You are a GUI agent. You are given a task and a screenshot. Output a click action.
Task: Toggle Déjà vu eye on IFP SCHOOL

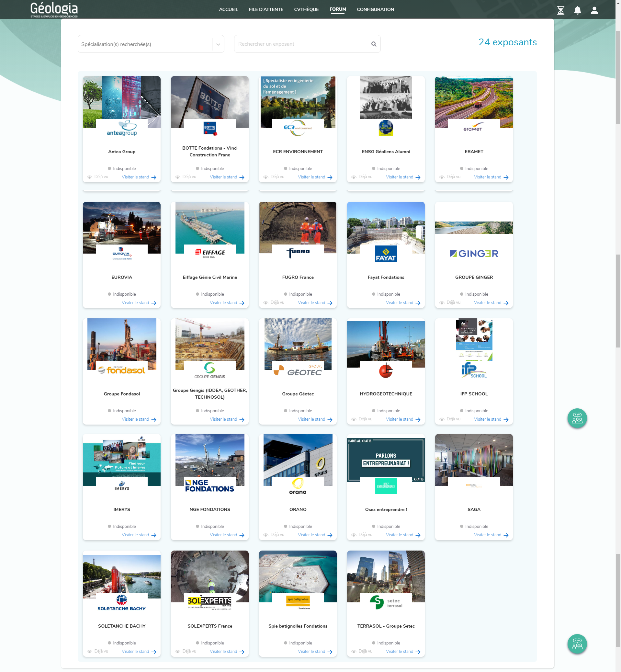[x=442, y=419]
